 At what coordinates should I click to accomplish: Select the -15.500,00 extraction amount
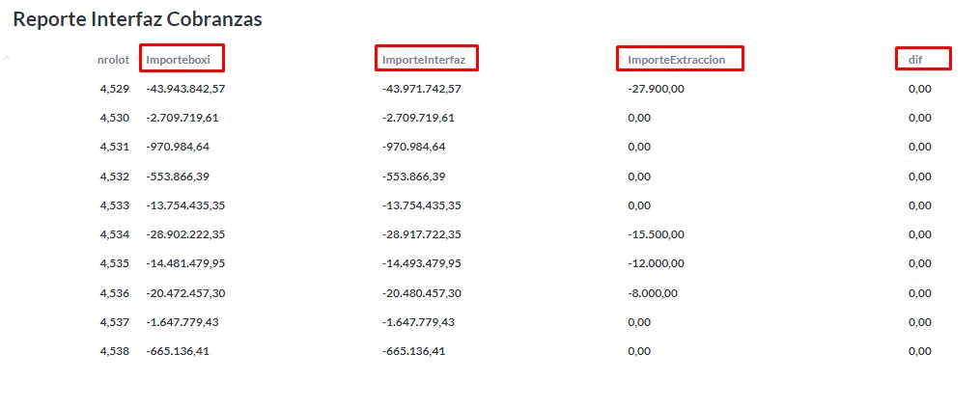click(x=657, y=234)
